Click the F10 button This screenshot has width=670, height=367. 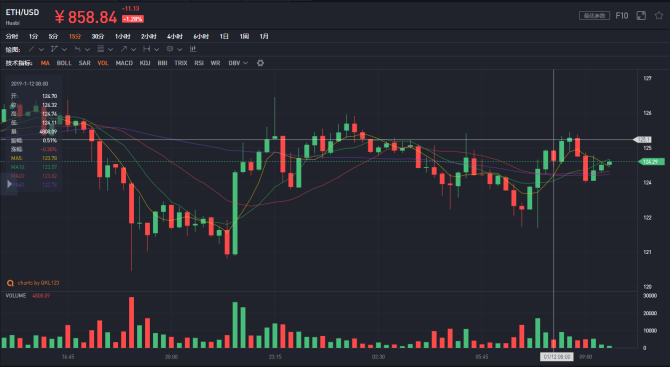coord(622,16)
